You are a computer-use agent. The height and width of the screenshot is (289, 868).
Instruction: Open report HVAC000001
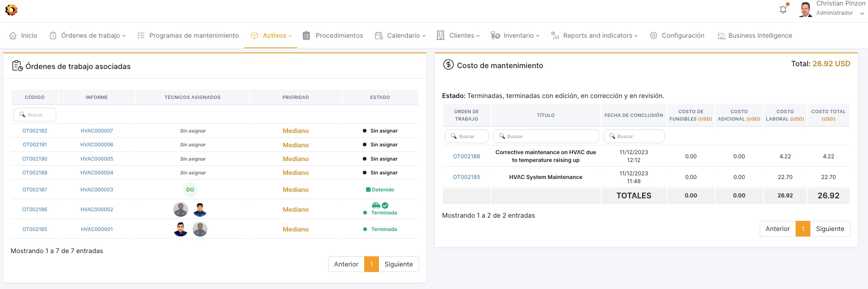(x=97, y=229)
